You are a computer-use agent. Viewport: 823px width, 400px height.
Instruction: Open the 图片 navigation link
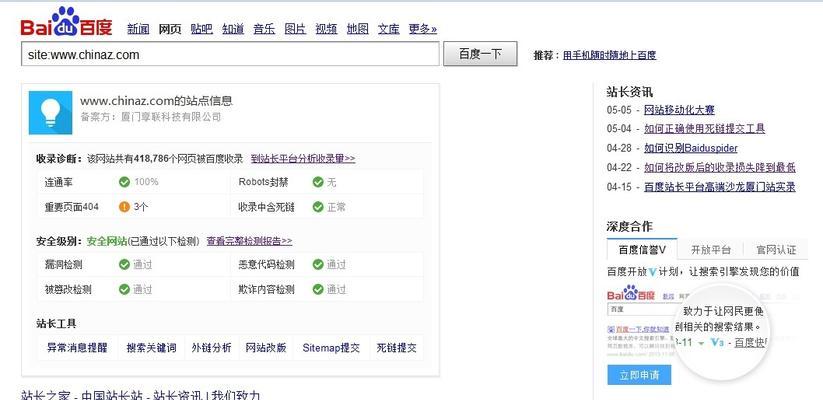click(x=296, y=29)
